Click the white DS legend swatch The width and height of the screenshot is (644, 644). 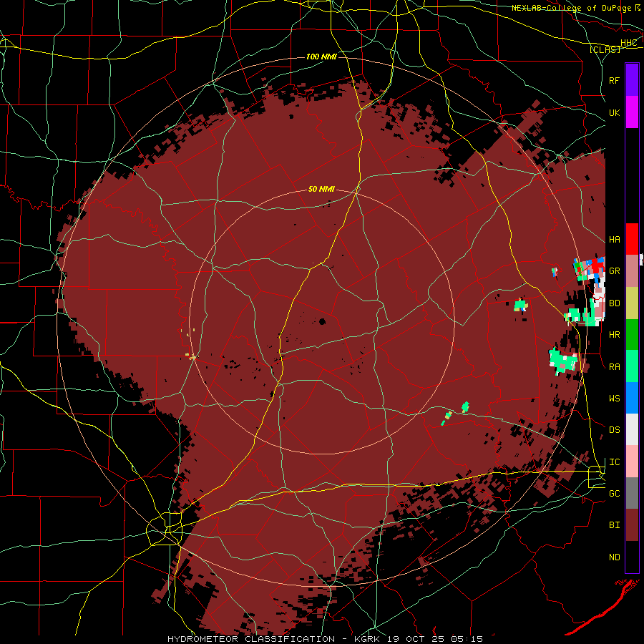coord(632,429)
